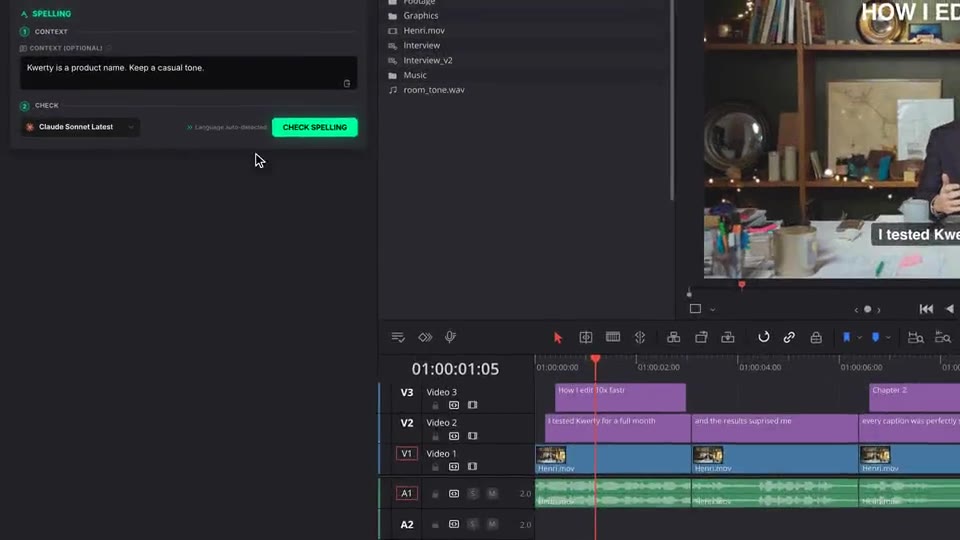Click the Go to First Frame button
960x540 pixels.
pyautogui.click(x=926, y=309)
